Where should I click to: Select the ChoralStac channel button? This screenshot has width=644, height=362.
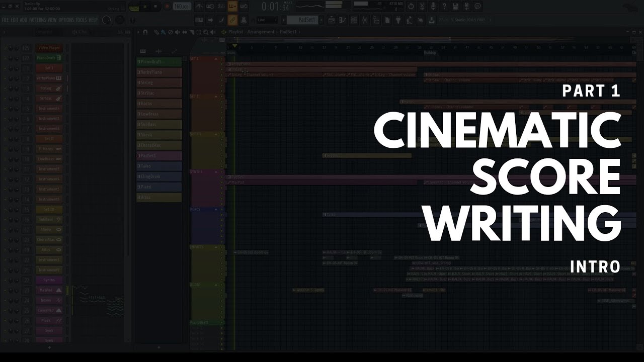pos(49,240)
